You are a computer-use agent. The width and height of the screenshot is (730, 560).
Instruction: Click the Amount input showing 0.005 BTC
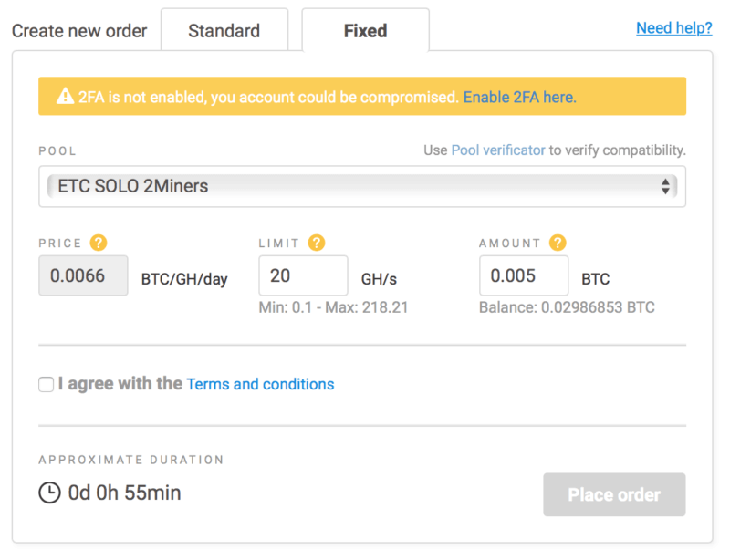click(x=524, y=275)
